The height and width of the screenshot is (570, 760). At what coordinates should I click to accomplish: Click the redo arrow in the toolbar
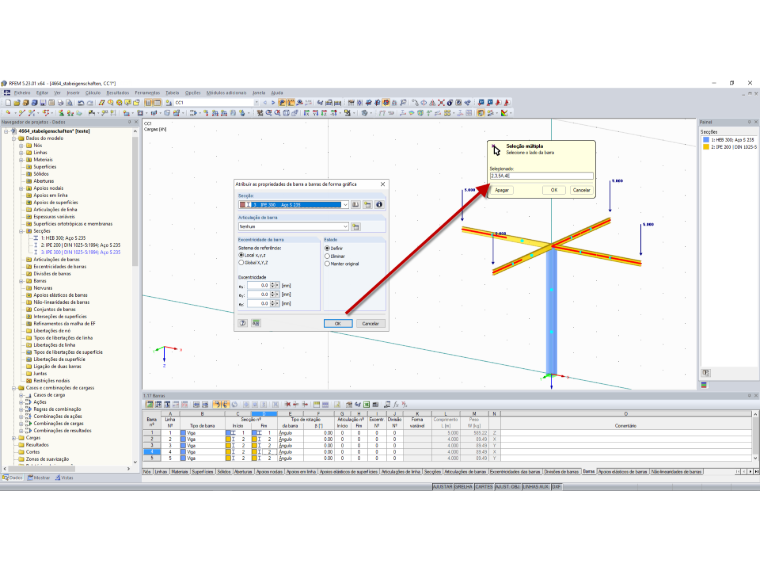tap(90, 103)
